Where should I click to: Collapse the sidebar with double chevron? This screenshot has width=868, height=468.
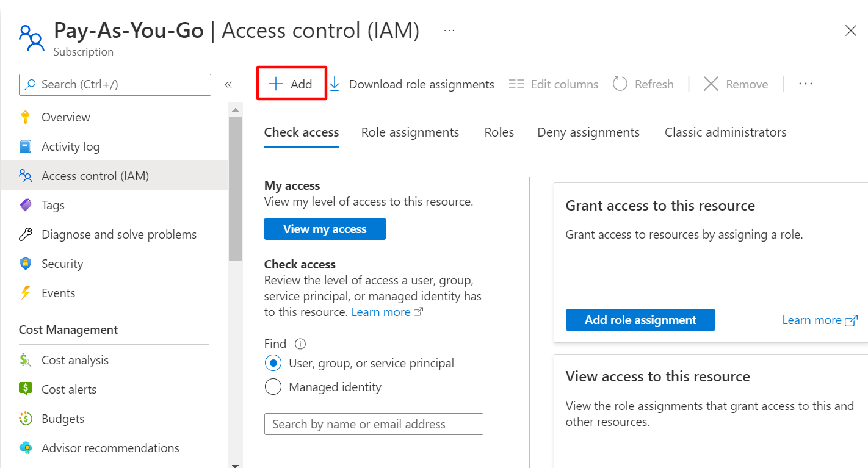[x=228, y=85]
